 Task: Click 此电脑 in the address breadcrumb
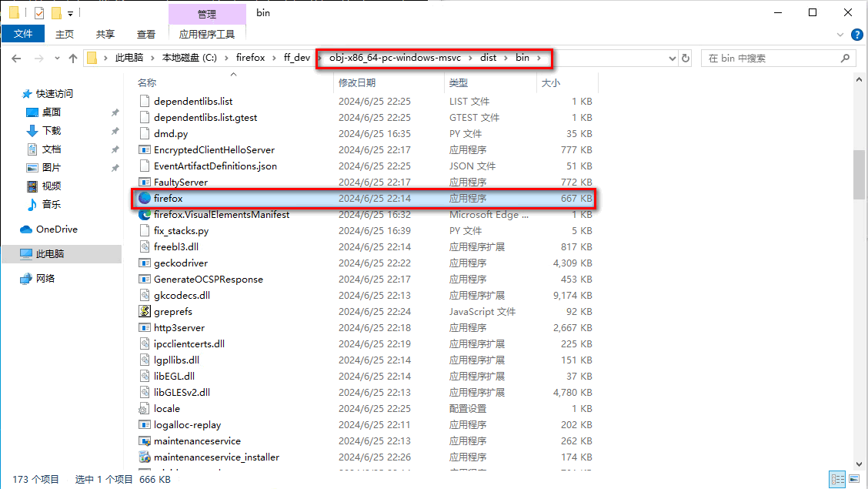coord(129,58)
